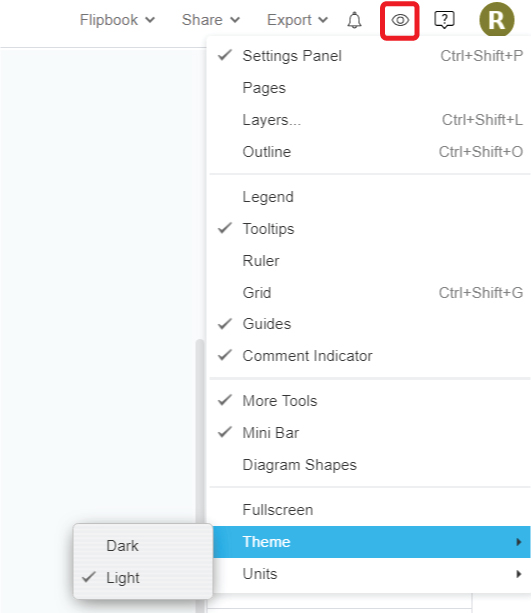The image size is (531, 613).
Task: Turn off Guides in the view menu
Action: pos(370,324)
